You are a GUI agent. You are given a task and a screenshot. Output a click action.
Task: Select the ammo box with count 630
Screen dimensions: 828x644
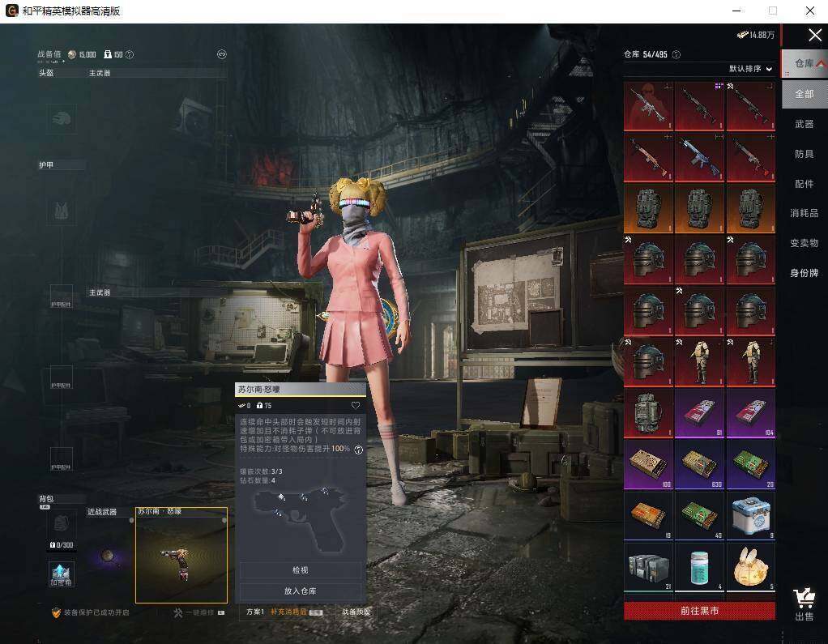pyautogui.click(x=699, y=464)
